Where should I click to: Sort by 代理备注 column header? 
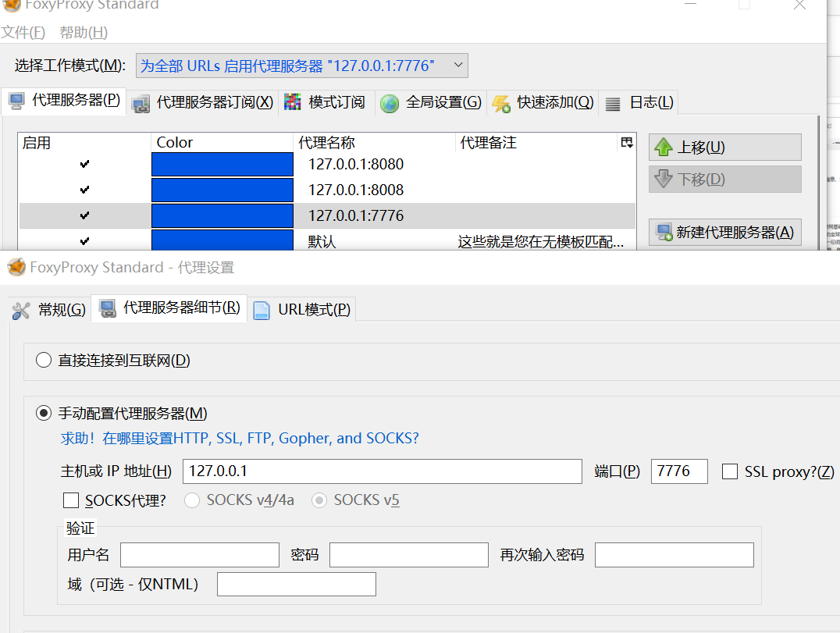[x=537, y=143]
